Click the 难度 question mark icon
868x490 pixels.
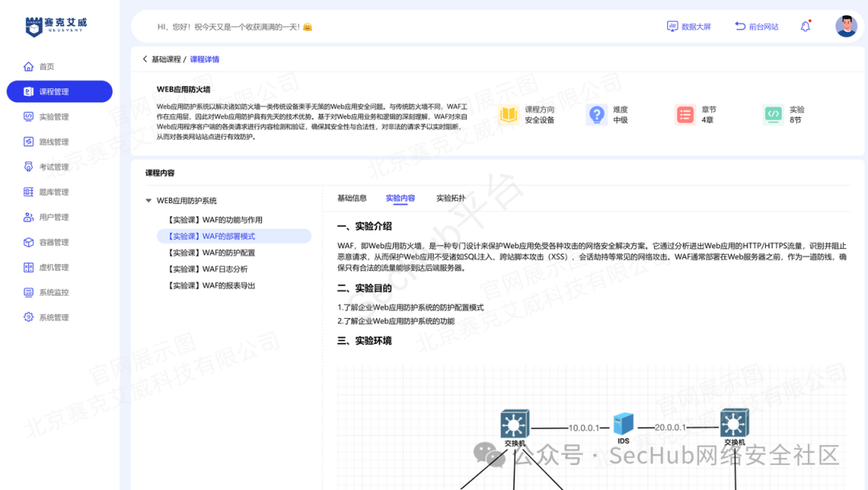pos(596,115)
